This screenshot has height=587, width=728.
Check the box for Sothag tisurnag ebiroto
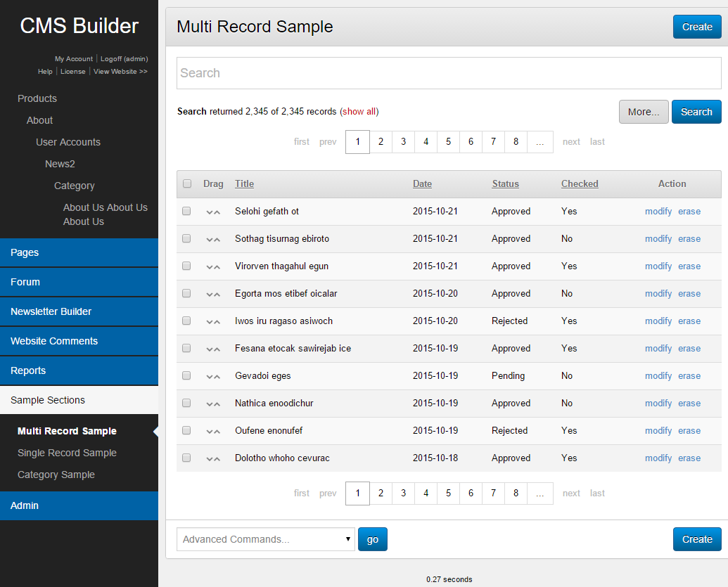point(186,239)
